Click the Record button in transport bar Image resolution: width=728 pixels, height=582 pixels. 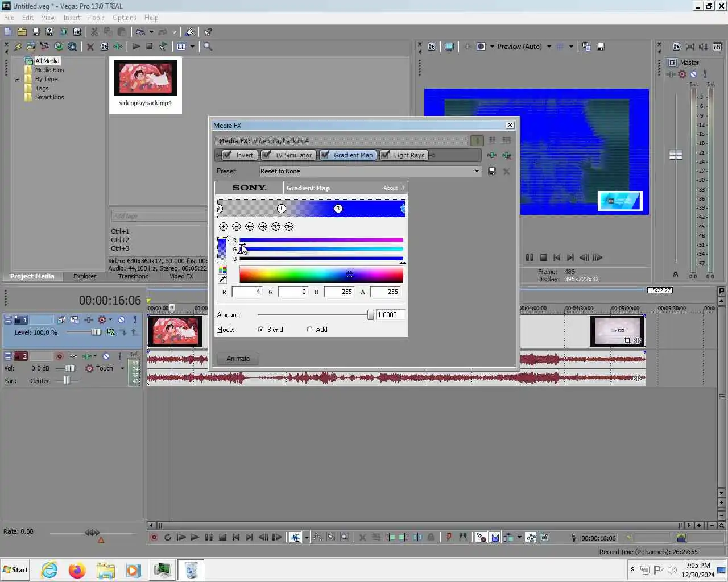point(154,537)
